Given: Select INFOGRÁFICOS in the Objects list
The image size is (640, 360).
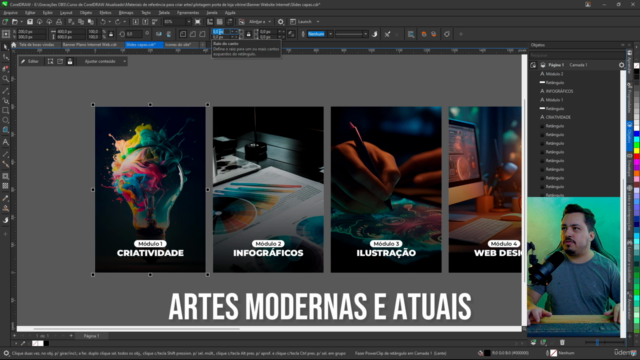Looking at the screenshot, I should pos(559,91).
